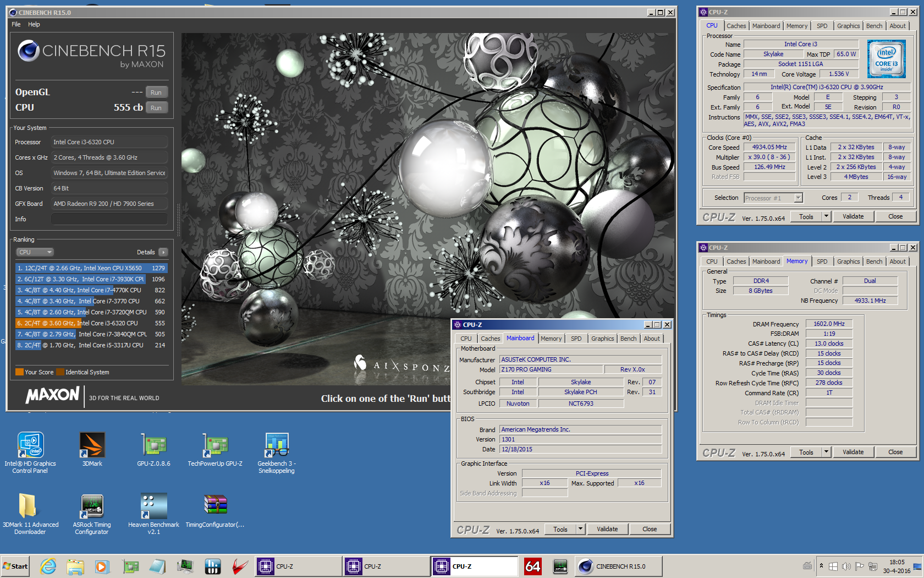Viewport: 924px width, 578px height.
Task: Open Processor #1 selection dropdown
Action: (x=773, y=198)
